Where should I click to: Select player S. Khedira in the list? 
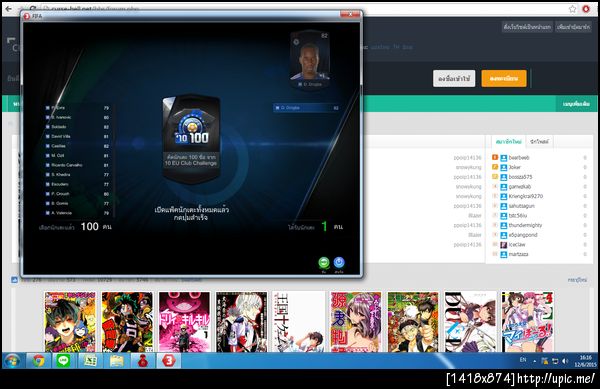[77, 175]
